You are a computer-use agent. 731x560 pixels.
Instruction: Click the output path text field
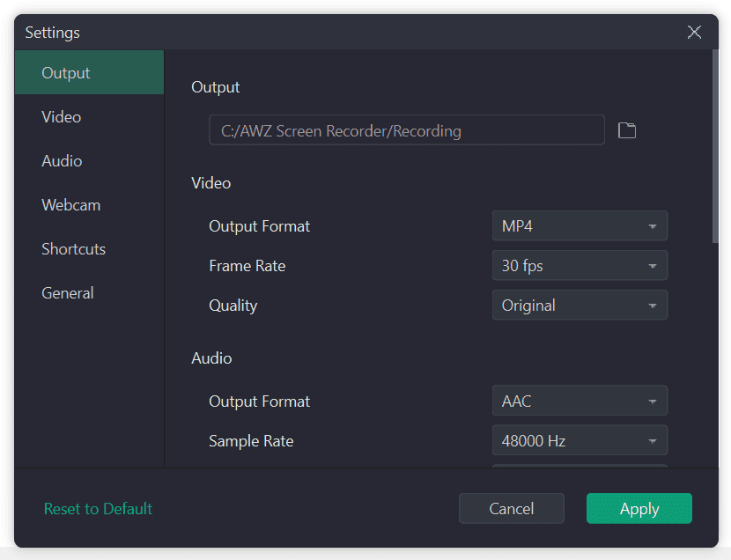point(406,131)
